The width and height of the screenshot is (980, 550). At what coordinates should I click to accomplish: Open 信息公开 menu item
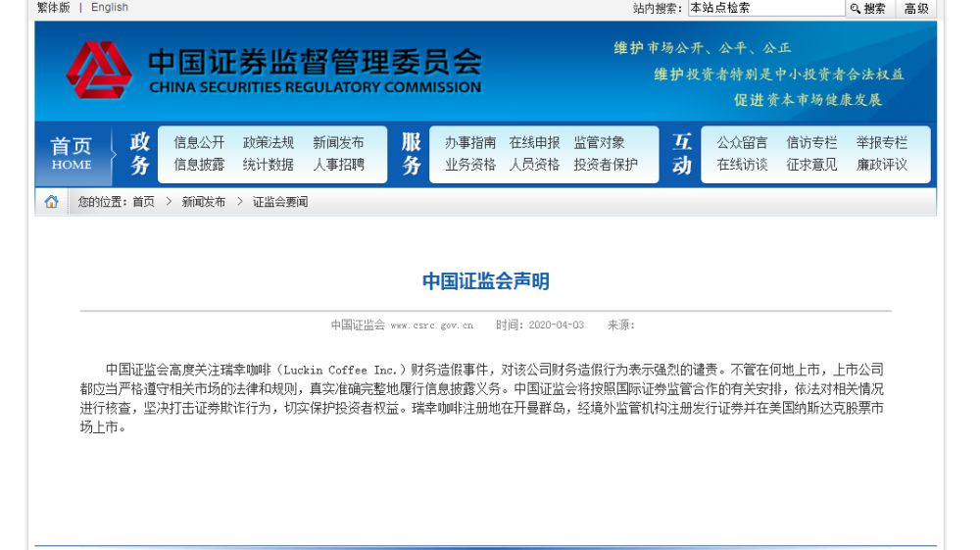pyautogui.click(x=199, y=142)
